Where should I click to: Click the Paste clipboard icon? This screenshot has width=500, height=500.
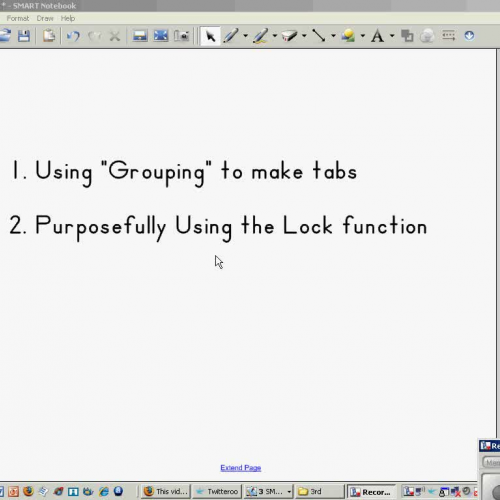point(49,36)
